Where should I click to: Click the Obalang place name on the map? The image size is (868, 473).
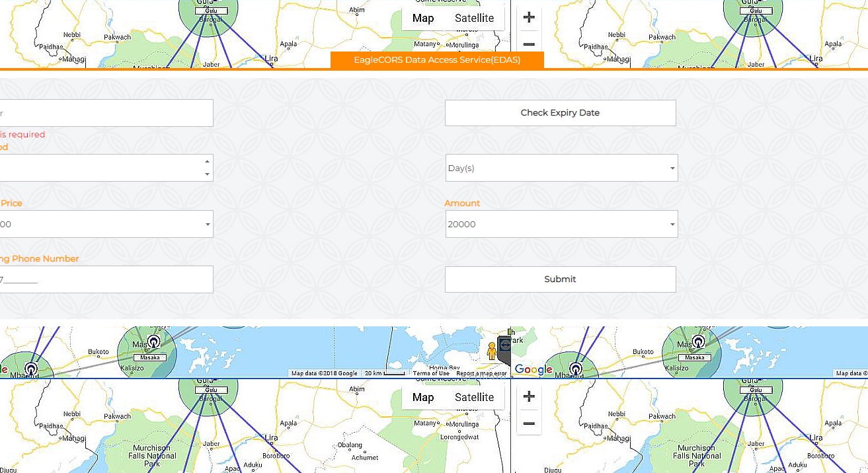(350, 445)
